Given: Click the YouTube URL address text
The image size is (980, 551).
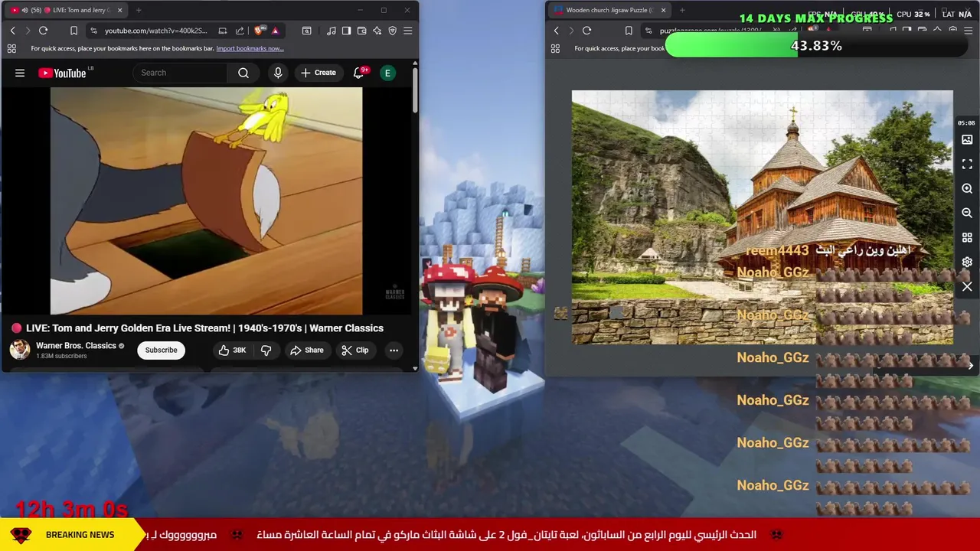Looking at the screenshot, I should pyautogui.click(x=156, y=31).
